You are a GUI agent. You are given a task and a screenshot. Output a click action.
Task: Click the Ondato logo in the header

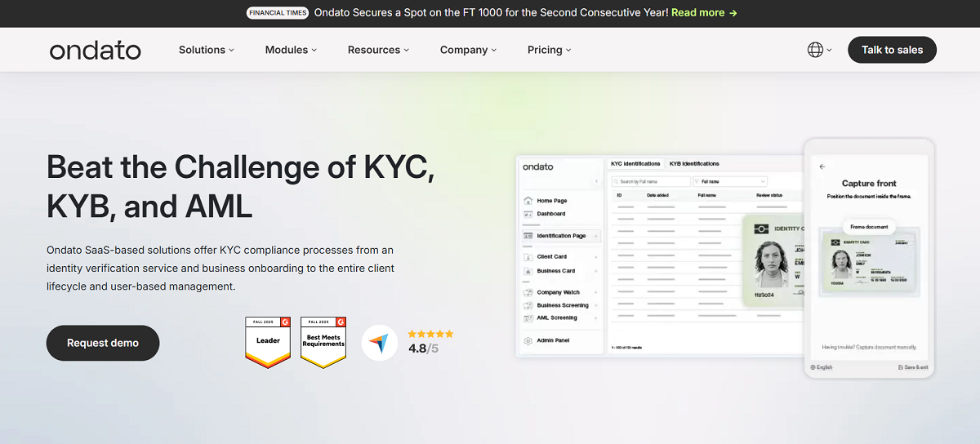(95, 51)
